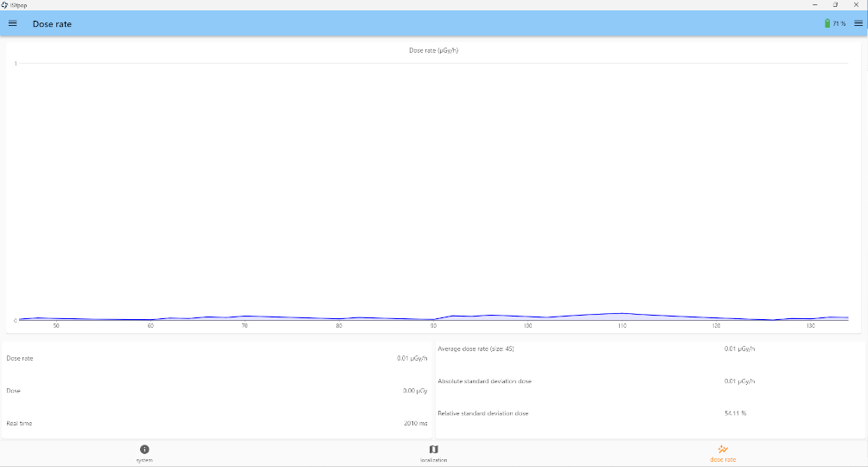Select the dose rate tab label

(723, 460)
